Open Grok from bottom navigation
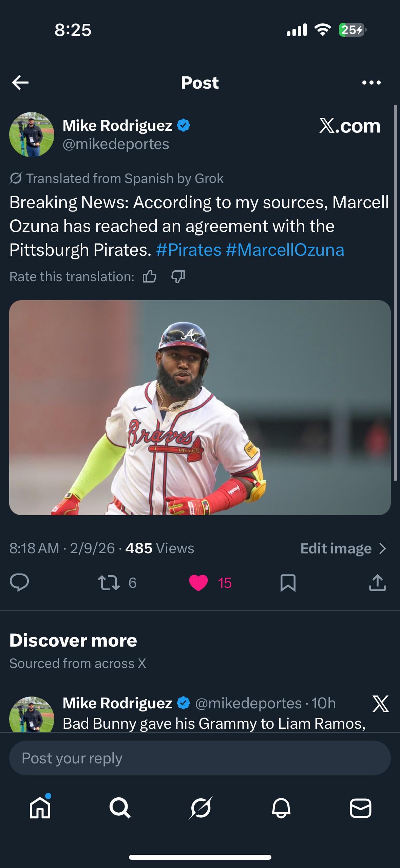Viewport: 400px width, 868px height. (x=200, y=808)
